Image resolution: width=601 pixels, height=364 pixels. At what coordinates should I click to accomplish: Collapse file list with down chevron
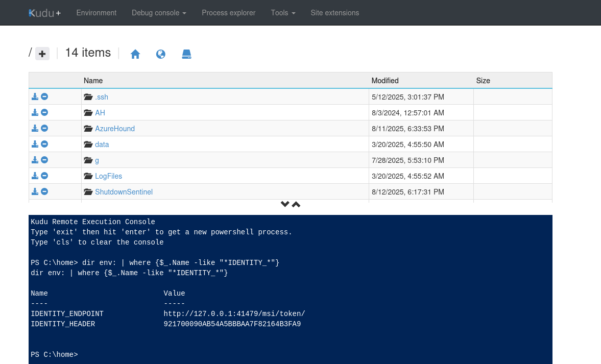coord(285,204)
